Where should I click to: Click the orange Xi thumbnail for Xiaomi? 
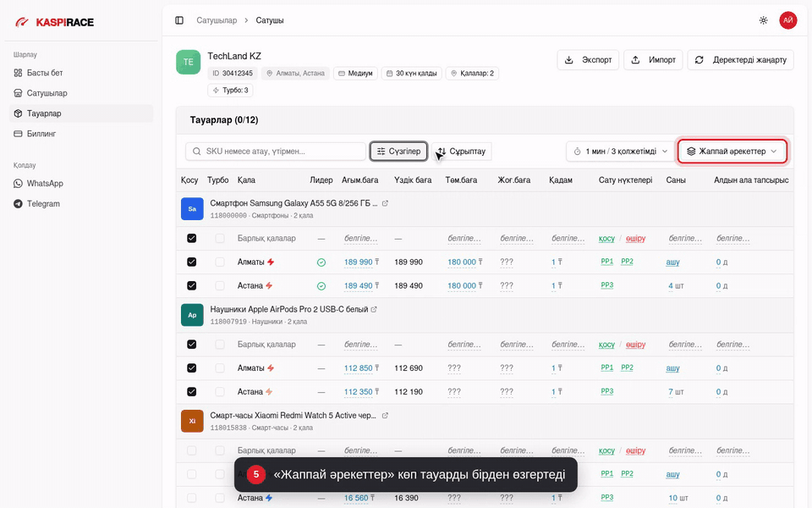point(192,421)
